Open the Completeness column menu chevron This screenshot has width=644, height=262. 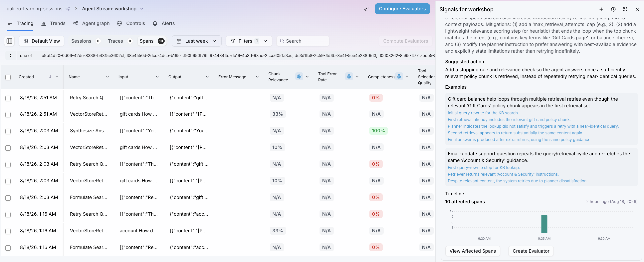pos(407,77)
